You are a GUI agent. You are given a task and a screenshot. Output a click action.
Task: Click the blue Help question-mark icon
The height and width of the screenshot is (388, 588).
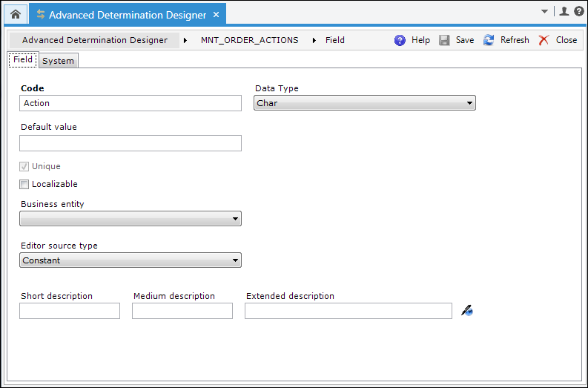400,40
